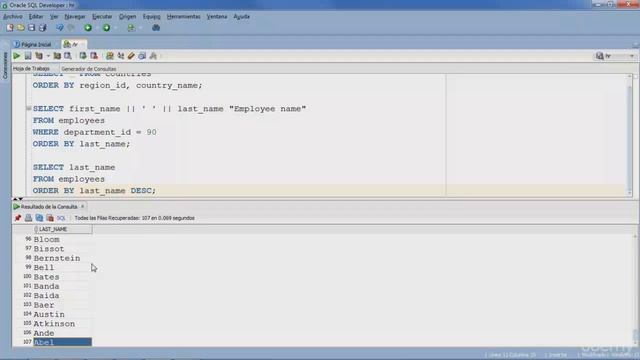Open the Navegar menu
Viewport: 640px width, 360px height.
pos(75,17)
